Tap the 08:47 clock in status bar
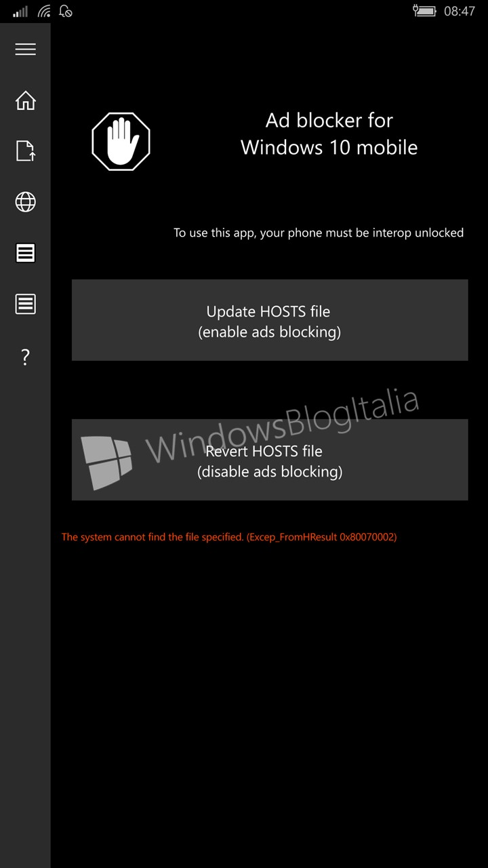The height and width of the screenshot is (868, 488). [459, 12]
